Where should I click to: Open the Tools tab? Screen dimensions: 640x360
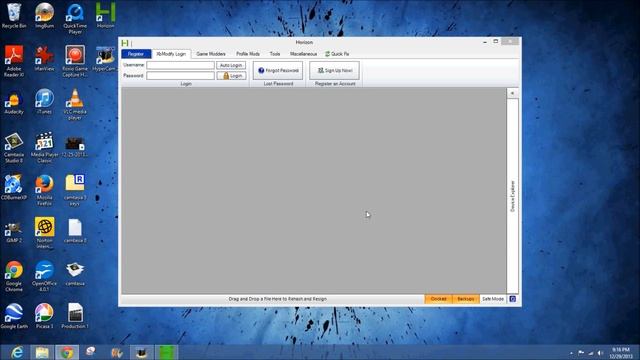click(x=275, y=54)
